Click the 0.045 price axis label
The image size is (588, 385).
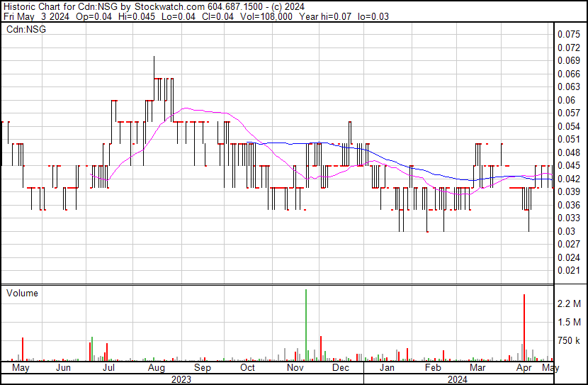tap(568, 165)
